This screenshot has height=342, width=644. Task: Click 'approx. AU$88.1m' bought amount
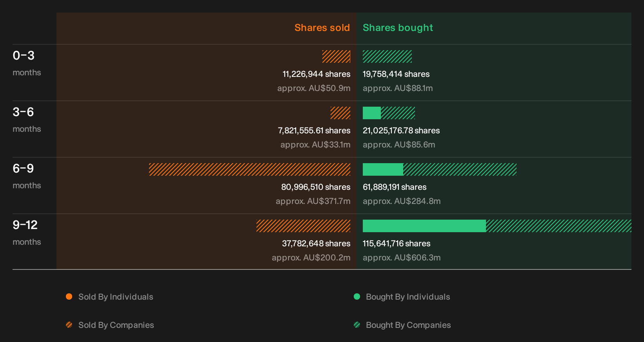click(x=398, y=88)
